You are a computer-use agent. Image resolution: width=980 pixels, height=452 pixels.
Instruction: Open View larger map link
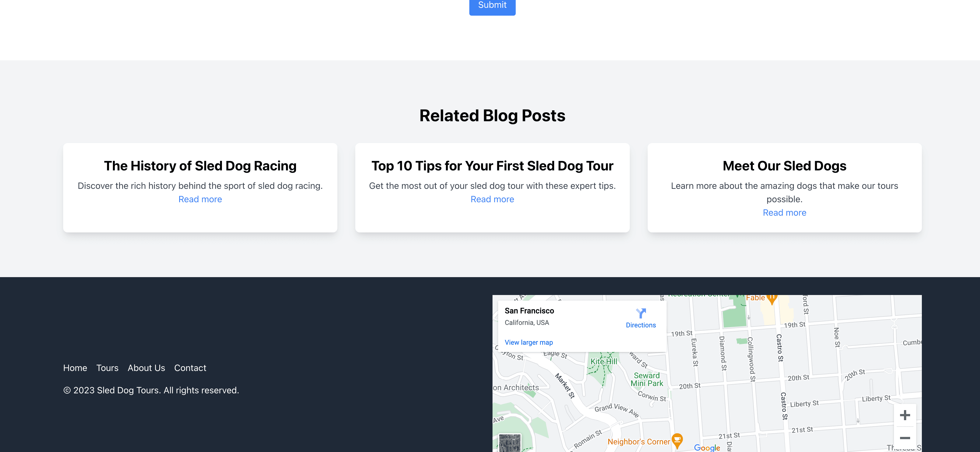[529, 342]
